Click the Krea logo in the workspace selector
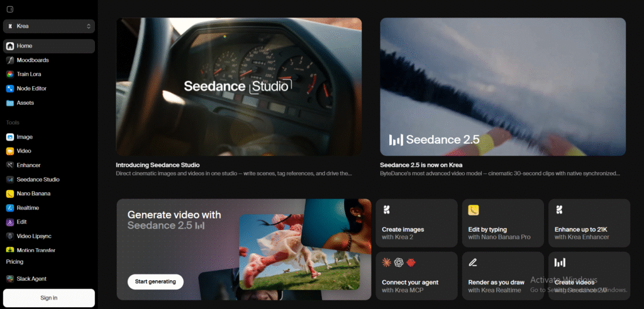 10,26
